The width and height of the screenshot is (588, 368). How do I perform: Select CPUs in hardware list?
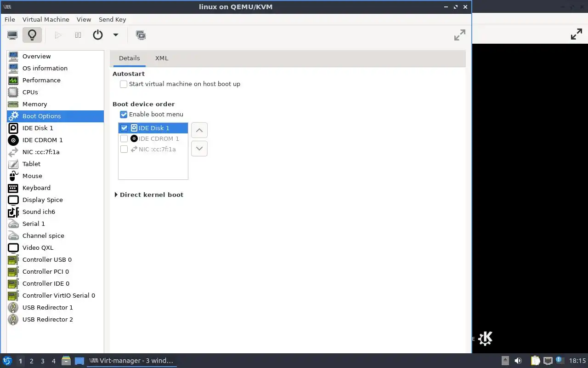(55, 92)
